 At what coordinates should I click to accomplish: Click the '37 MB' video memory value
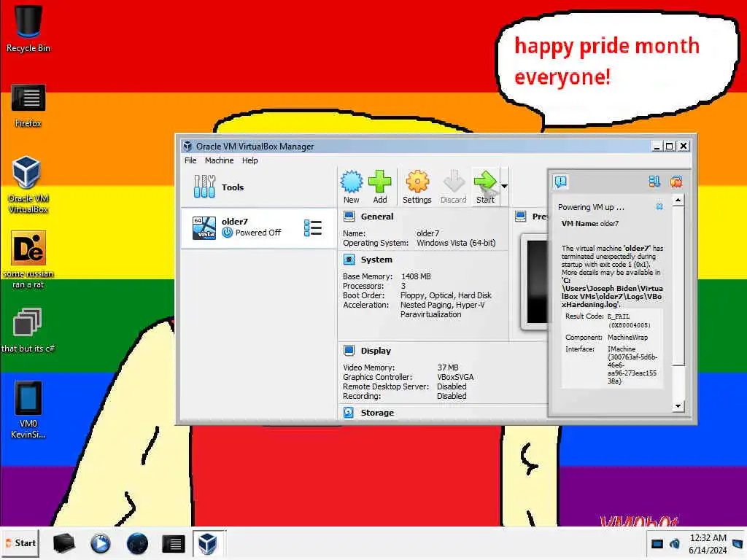click(x=448, y=367)
